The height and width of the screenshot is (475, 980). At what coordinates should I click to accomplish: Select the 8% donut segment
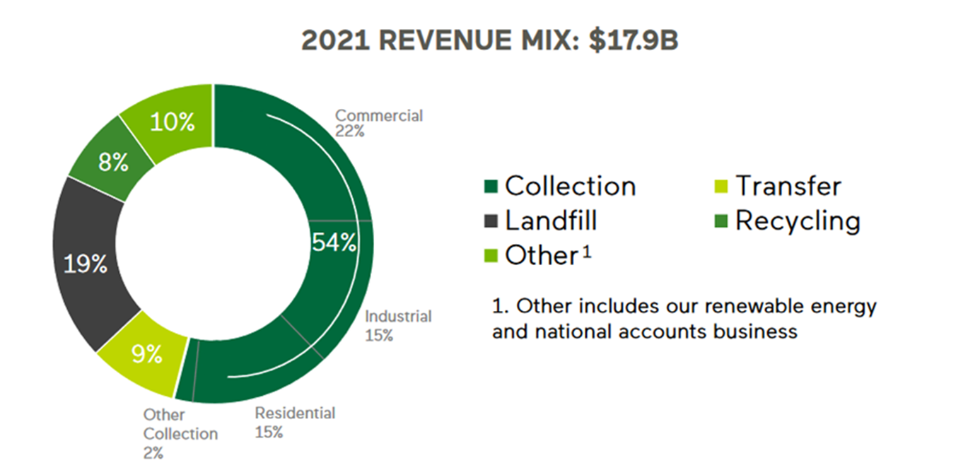coord(113,163)
